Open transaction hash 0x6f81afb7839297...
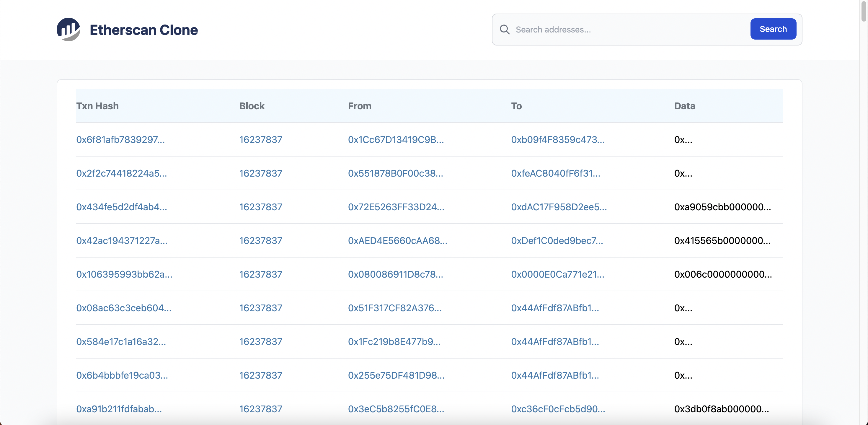Screen dimensions: 868x425 [x=120, y=139]
